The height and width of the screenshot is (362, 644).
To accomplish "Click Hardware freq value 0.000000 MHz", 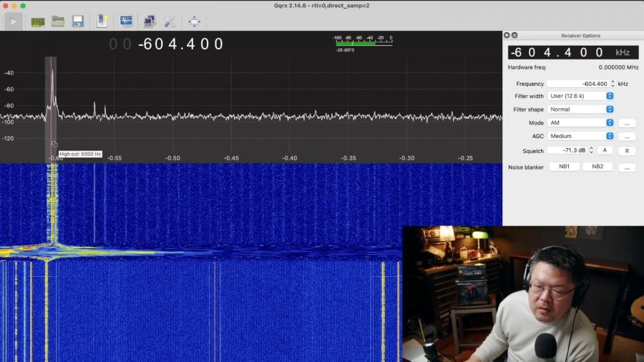I will pyautogui.click(x=618, y=67).
